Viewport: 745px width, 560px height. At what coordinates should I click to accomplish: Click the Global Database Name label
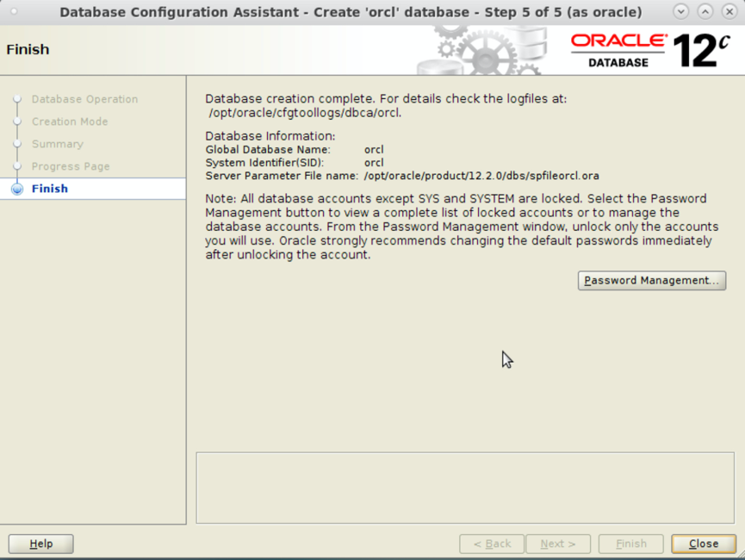[268, 150]
